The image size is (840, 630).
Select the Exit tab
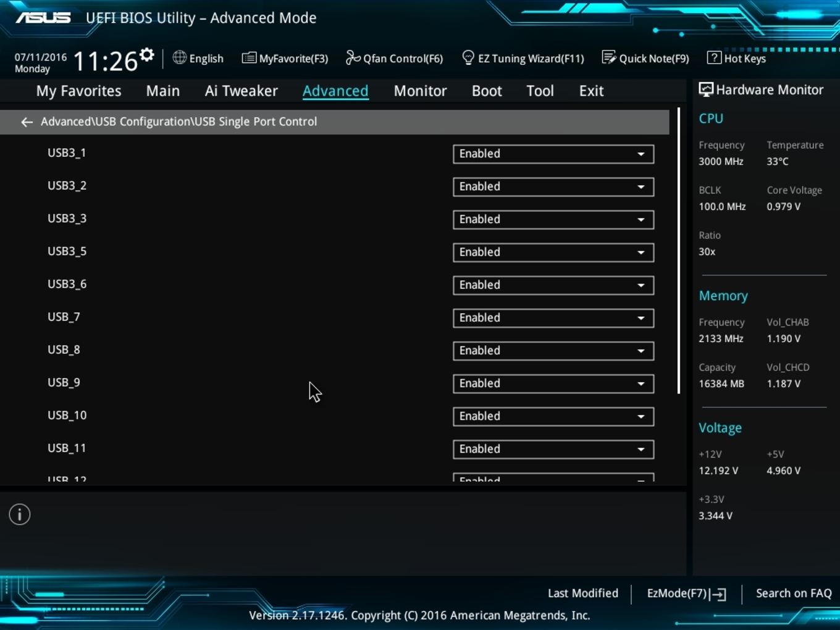(x=591, y=91)
